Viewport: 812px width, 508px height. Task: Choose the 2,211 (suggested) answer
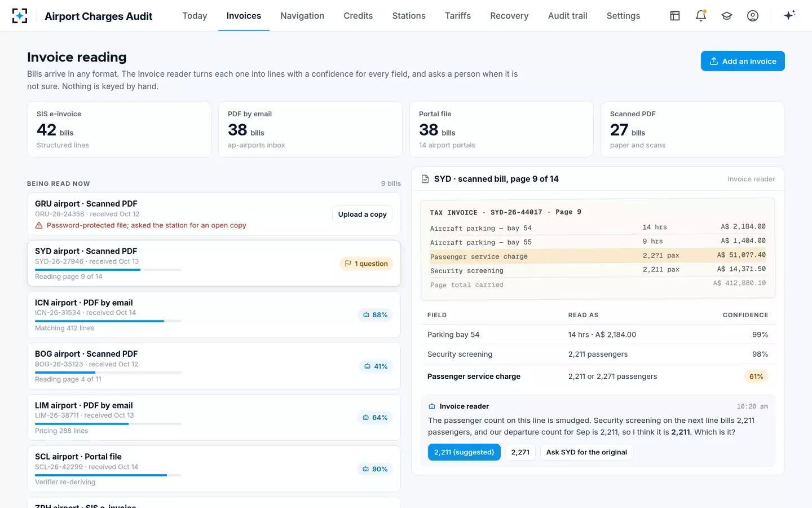(464, 452)
